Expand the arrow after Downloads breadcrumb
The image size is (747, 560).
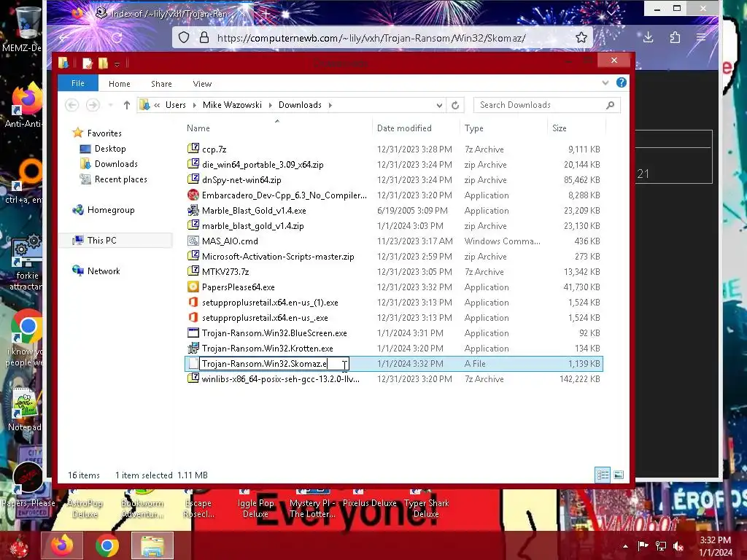[330, 105]
